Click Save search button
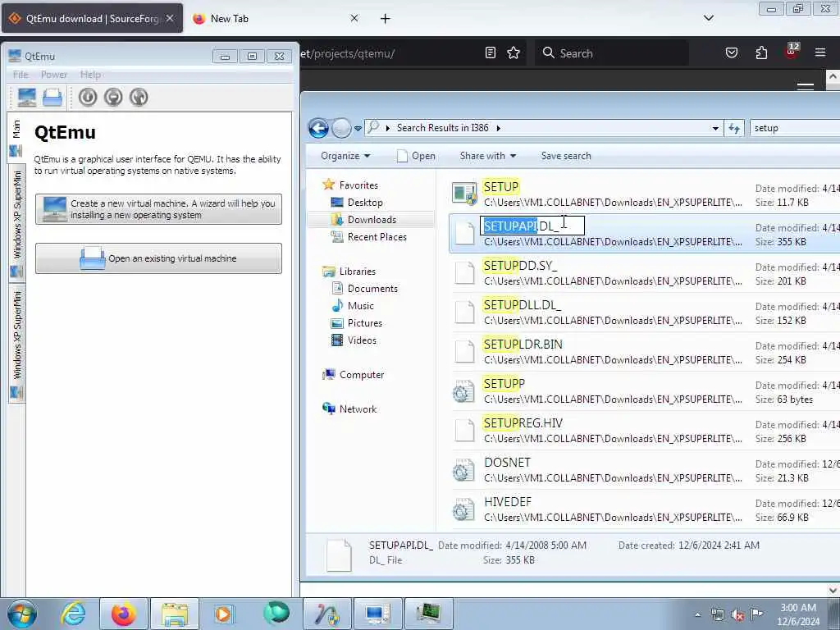This screenshot has height=630, width=840. coord(566,156)
